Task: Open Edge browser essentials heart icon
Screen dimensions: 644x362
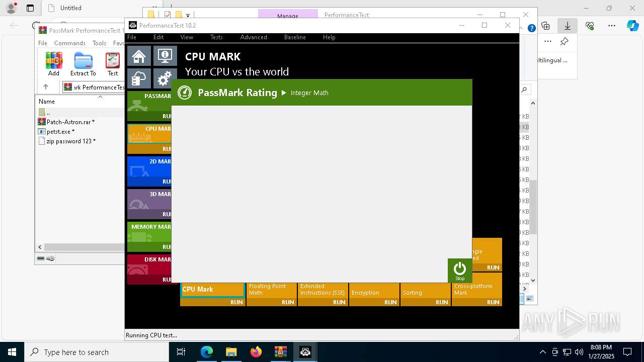Action: pos(590,26)
